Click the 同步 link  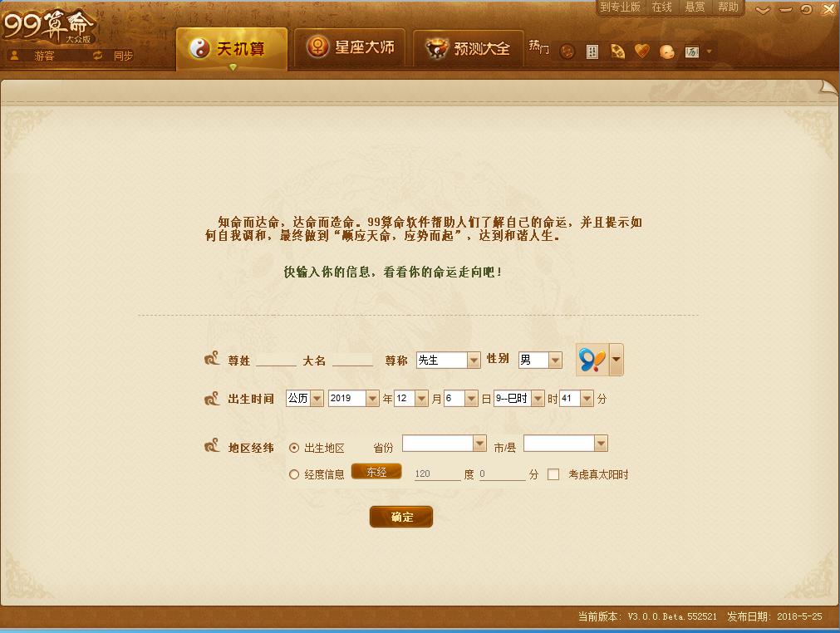pyautogui.click(x=123, y=56)
